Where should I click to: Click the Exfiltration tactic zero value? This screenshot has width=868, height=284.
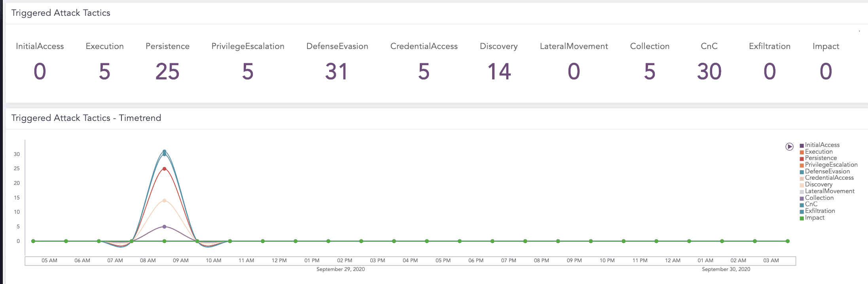(769, 71)
